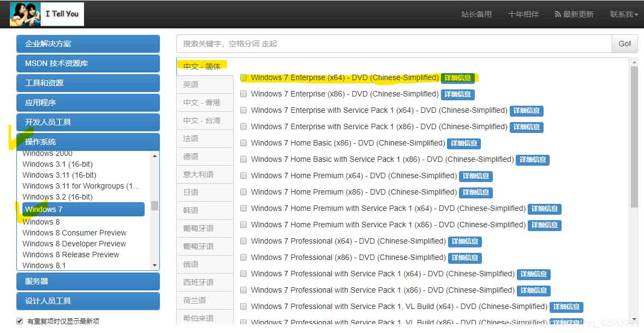Viewport: 644px width, 333px height.
Task: Open 详细信息 for Professional SP1 (x86)
Action: tap(534, 290)
